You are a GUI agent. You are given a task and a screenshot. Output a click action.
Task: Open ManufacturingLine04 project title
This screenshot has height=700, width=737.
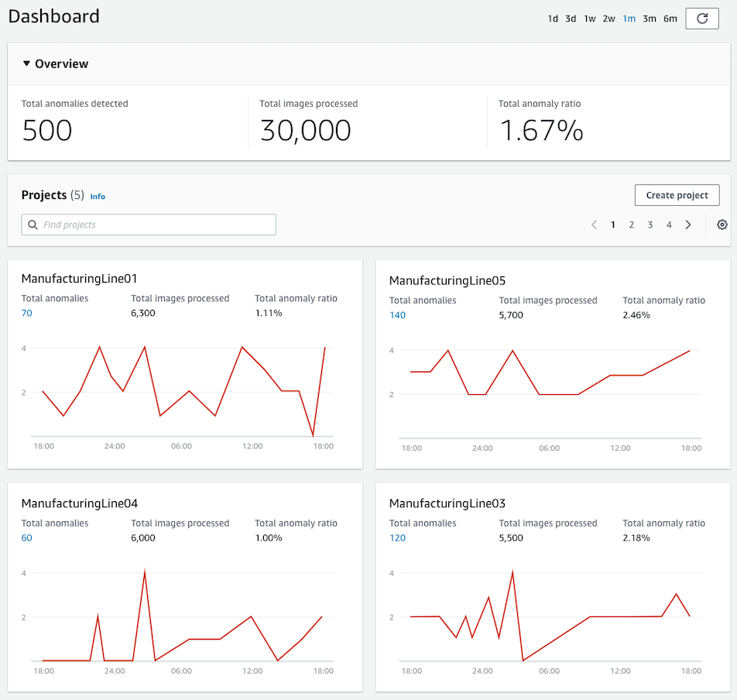(x=80, y=503)
